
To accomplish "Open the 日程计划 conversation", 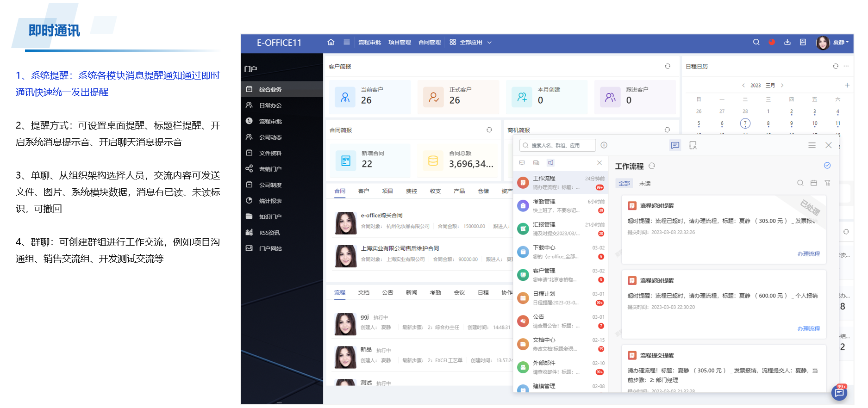I will pyautogui.click(x=561, y=298).
